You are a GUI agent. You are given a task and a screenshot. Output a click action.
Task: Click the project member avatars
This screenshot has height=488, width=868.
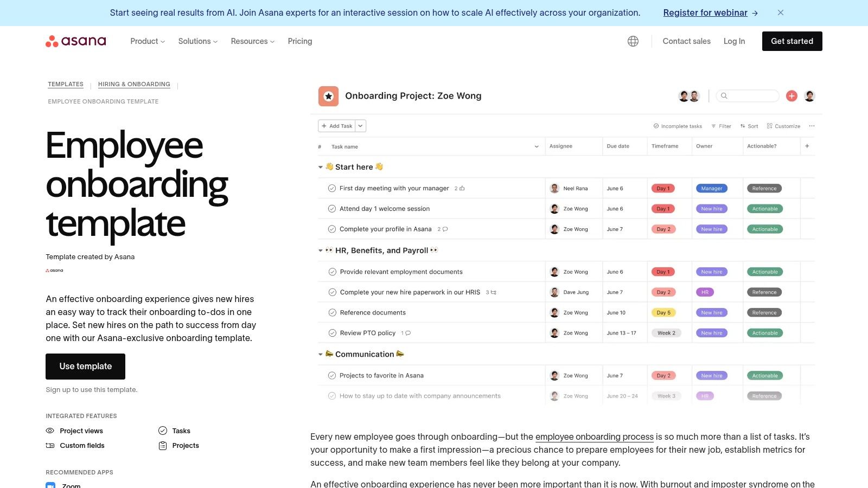click(x=689, y=96)
